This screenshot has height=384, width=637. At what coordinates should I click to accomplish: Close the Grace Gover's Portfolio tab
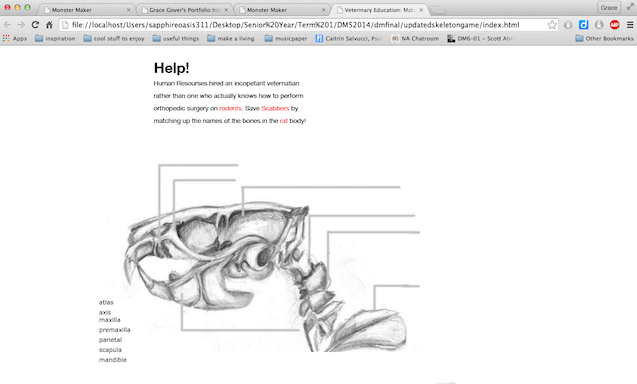226,10
